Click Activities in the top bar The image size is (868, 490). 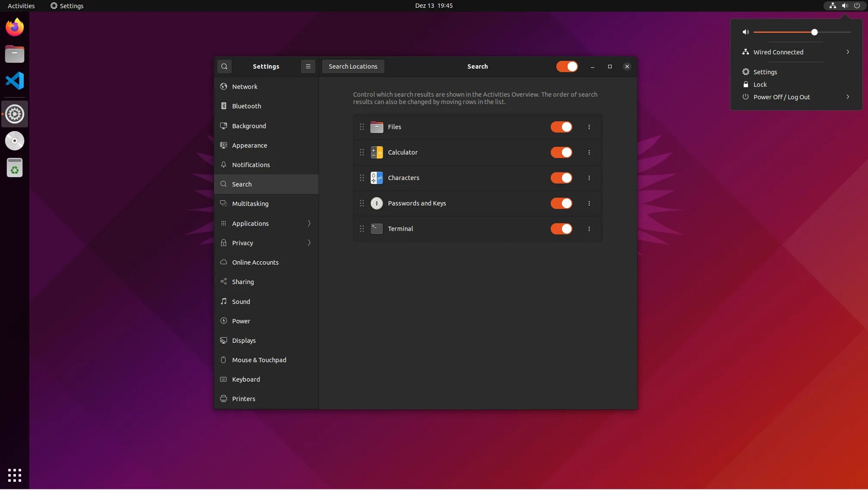[21, 6]
